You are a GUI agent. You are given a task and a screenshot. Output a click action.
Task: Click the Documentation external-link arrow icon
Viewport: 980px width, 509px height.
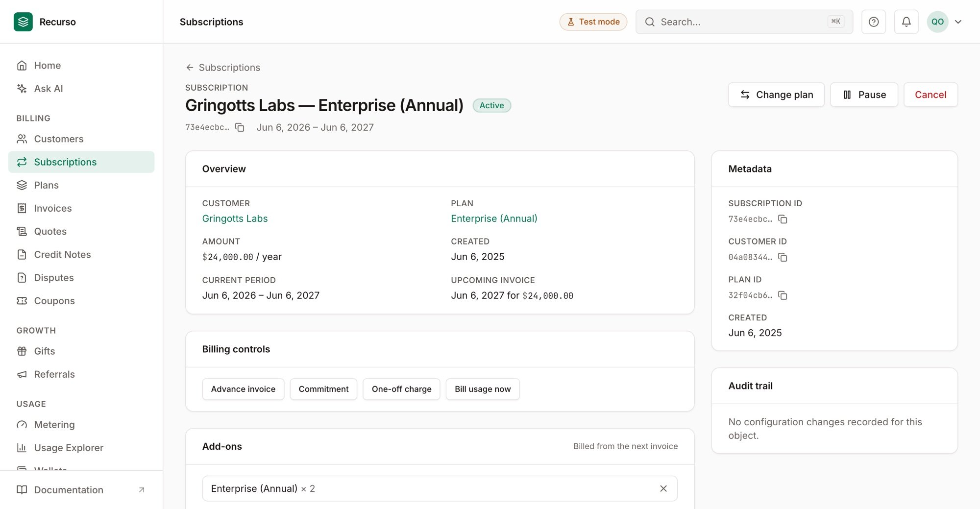click(x=142, y=489)
